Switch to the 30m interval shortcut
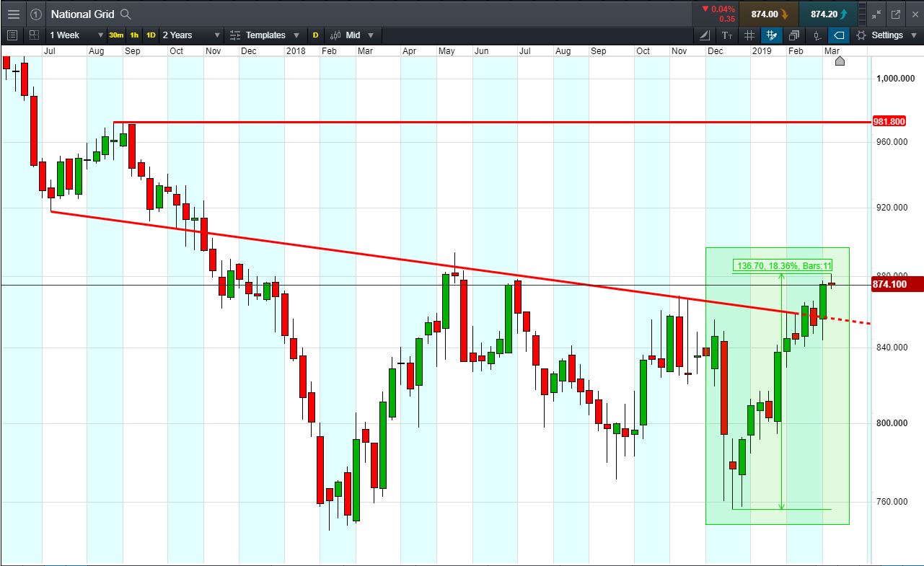The width and height of the screenshot is (924, 566). tap(116, 35)
